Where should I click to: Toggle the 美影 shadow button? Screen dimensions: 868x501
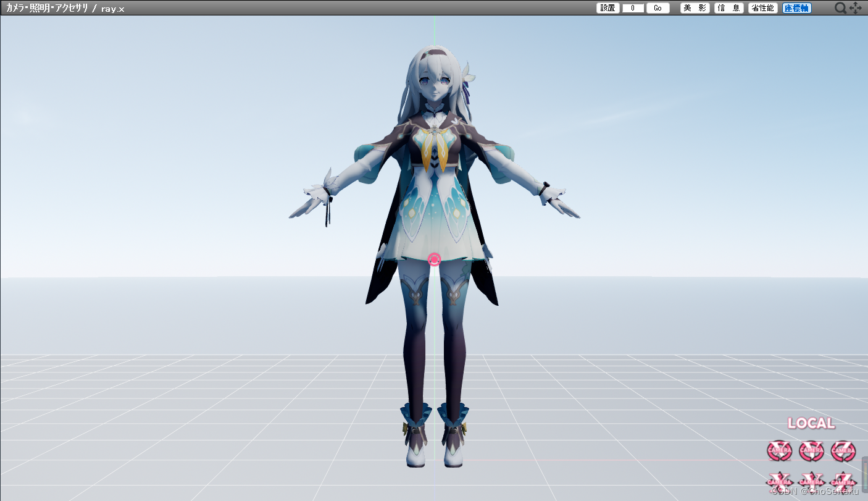(x=695, y=8)
